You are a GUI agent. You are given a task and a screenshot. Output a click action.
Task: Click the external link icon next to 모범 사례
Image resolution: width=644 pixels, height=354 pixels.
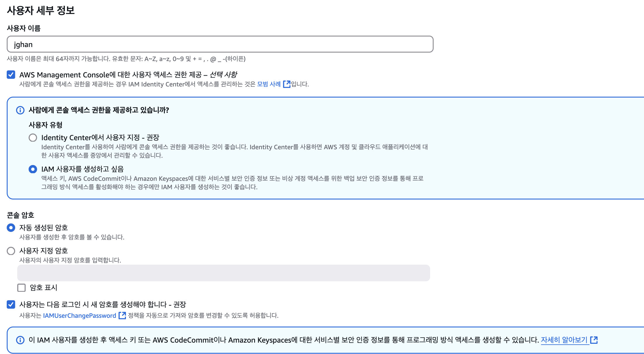coord(287,84)
